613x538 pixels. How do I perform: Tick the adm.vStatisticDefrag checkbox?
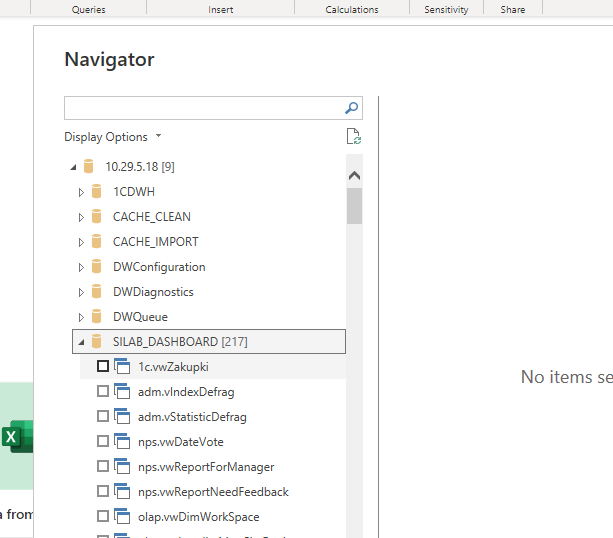click(103, 416)
